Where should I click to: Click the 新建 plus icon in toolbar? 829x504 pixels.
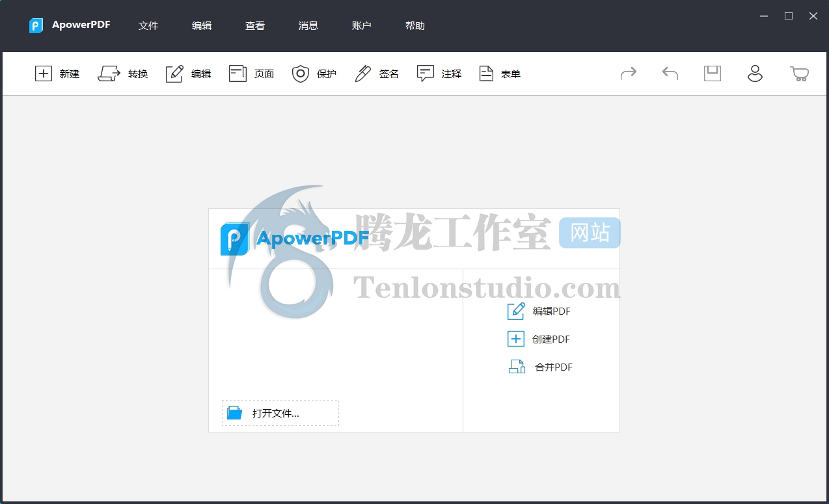click(43, 73)
